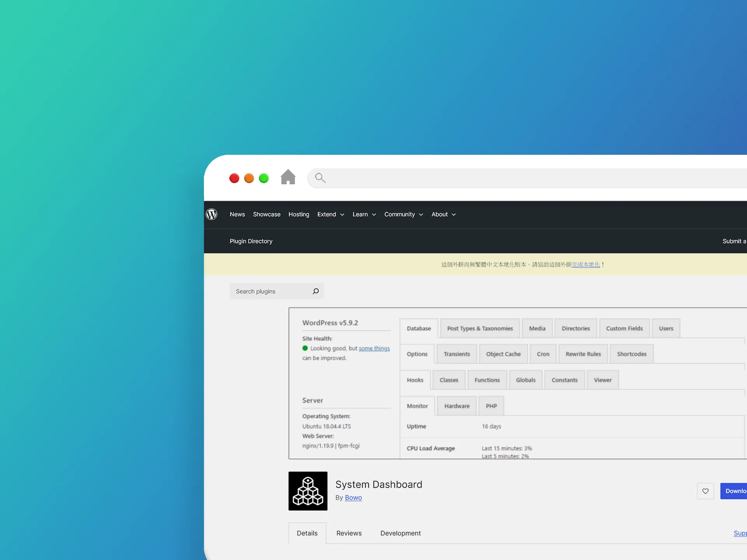Click the address bar magnifier icon
Viewport: 747px width, 560px height.
tap(320, 178)
